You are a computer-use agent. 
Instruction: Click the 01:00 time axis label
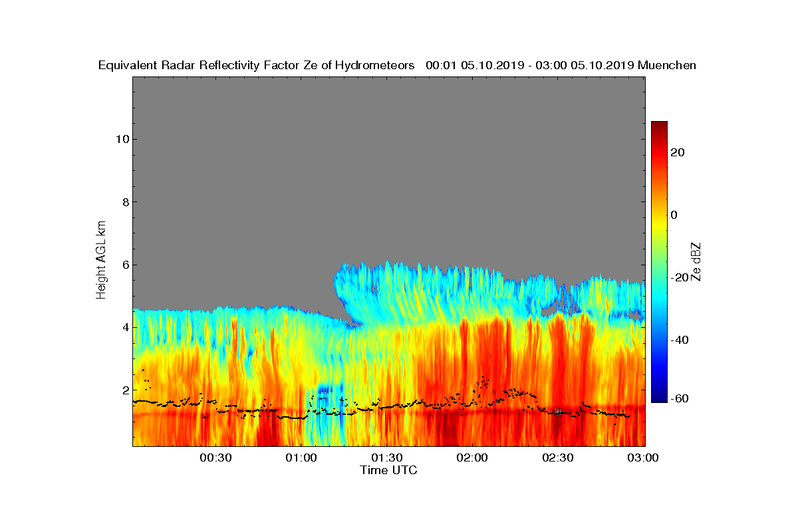tap(301, 458)
